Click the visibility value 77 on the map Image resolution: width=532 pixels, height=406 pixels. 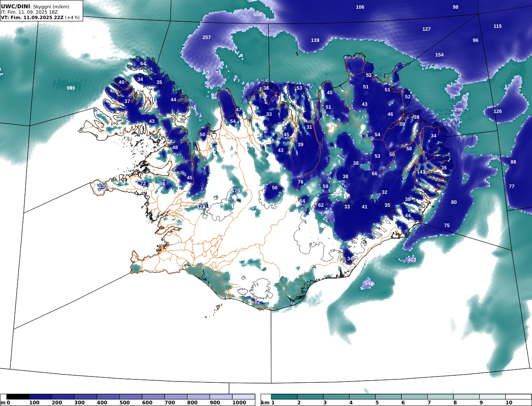click(512, 186)
